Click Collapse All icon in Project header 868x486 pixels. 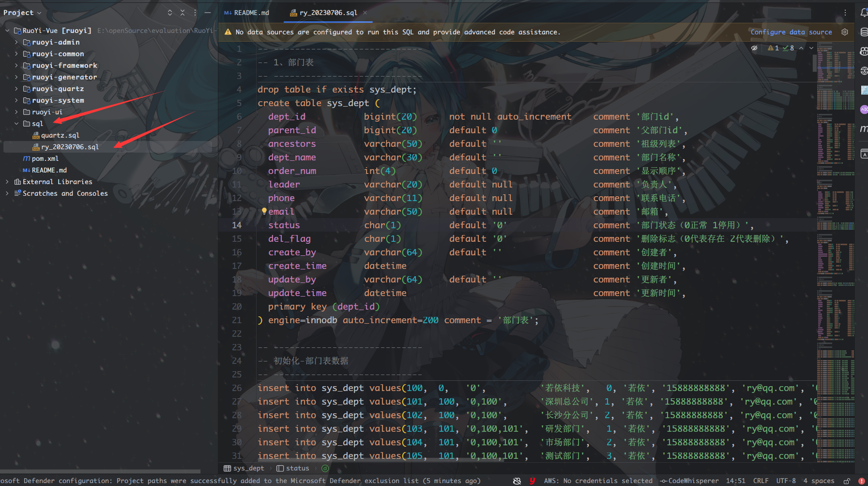(x=183, y=13)
